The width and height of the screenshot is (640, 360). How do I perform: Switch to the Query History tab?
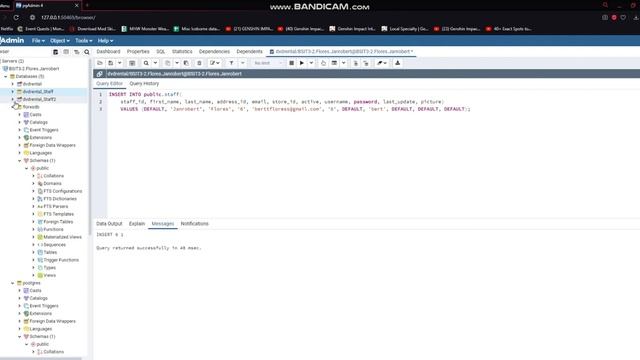[144, 84]
